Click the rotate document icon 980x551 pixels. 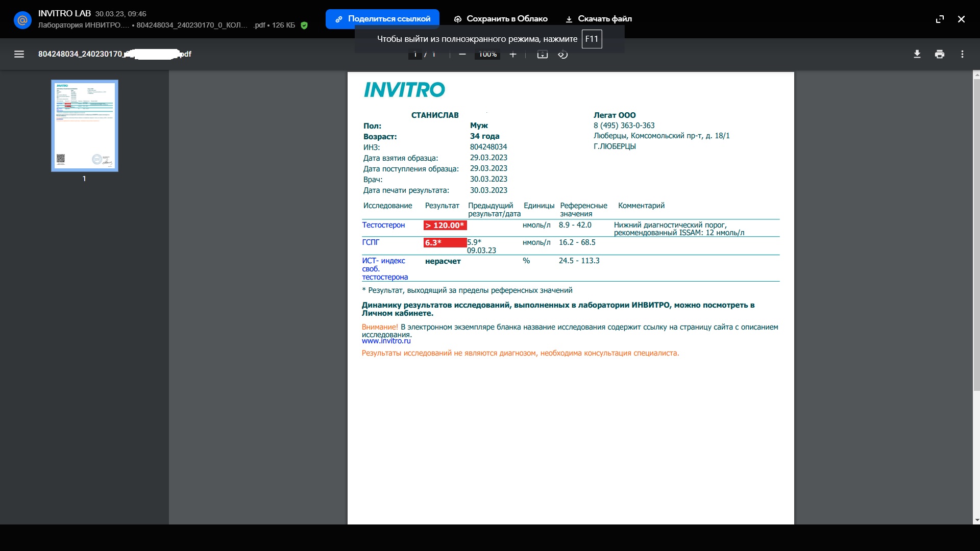(x=563, y=55)
